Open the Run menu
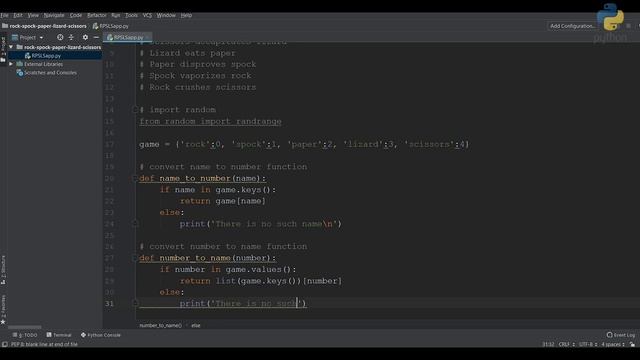Image resolution: width=640 pixels, height=360 pixels. tap(116, 15)
